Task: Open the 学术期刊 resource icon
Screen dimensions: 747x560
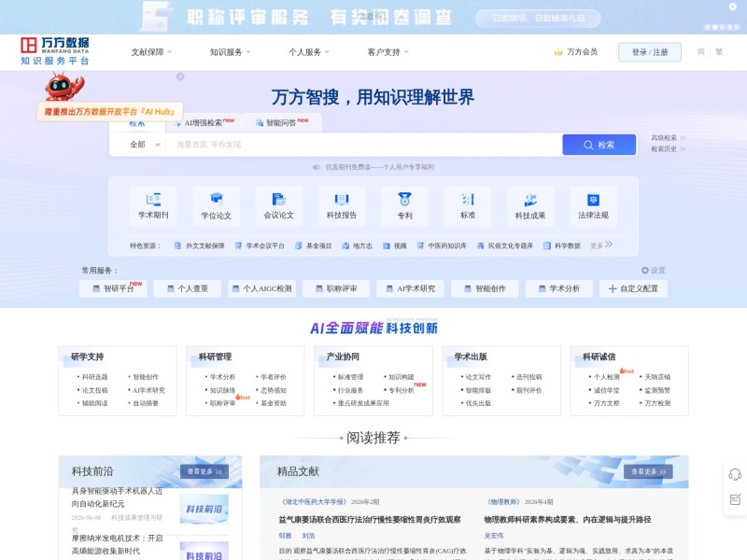Action: pos(153,205)
